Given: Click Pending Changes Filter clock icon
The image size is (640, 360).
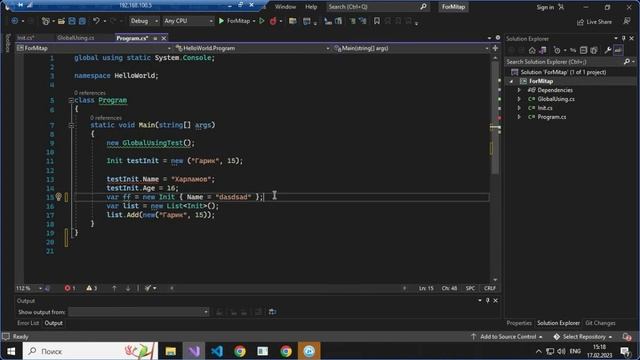Looking at the screenshot, I should tap(557, 50).
